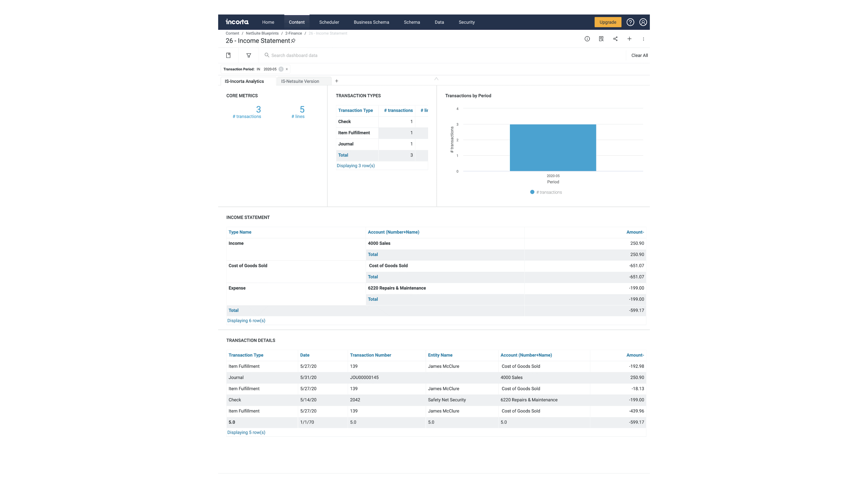Open the dashboard info icon
The width and height of the screenshot is (868, 488).
point(587,39)
